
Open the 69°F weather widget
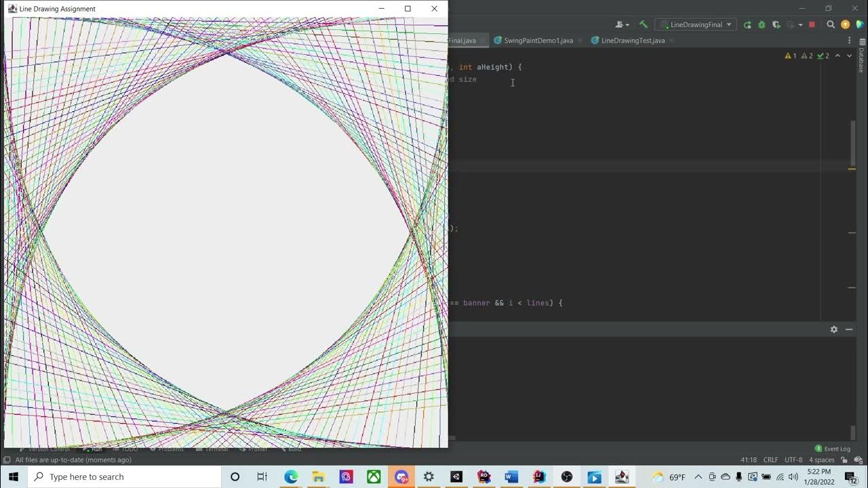pyautogui.click(x=668, y=477)
